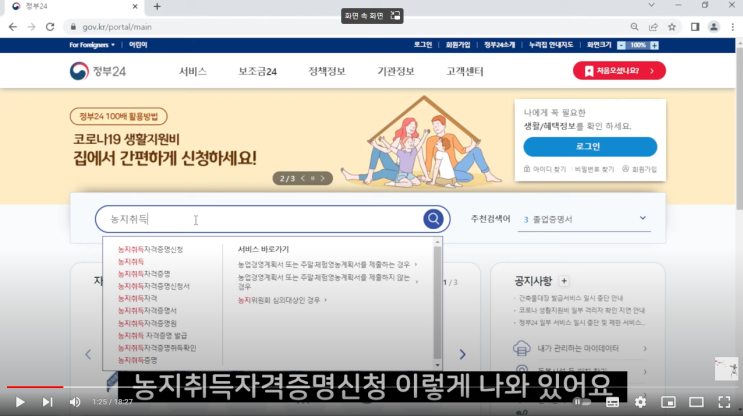The height and width of the screenshot is (416, 743).
Task: Open a new browser tab
Action: pos(157,7)
